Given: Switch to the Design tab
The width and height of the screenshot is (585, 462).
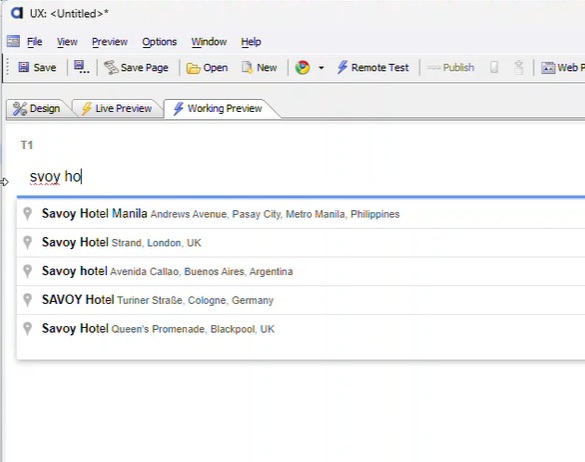Looking at the screenshot, I should click(x=36, y=109).
